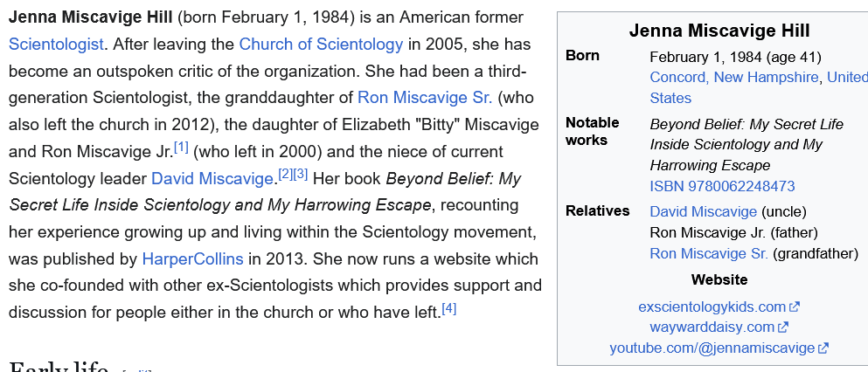Jump to citation reference [3]
868x372 pixels.
pyautogui.click(x=301, y=175)
